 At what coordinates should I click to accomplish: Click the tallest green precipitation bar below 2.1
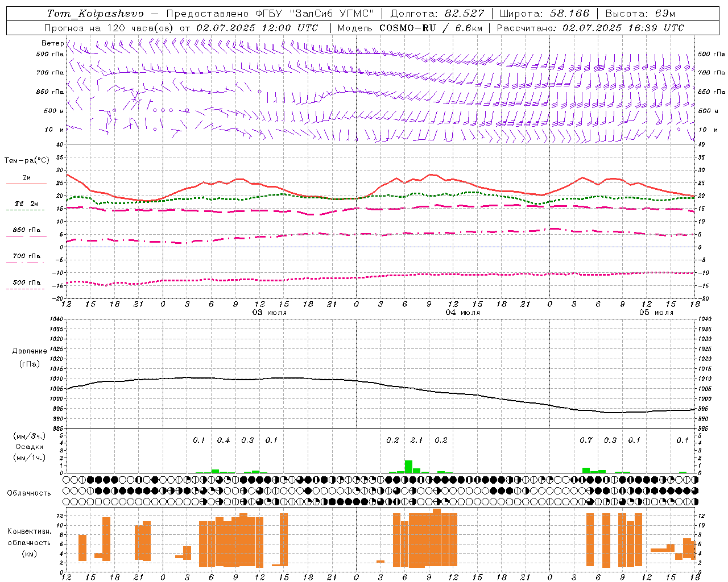pyautogui.click(x=408, y=467)
